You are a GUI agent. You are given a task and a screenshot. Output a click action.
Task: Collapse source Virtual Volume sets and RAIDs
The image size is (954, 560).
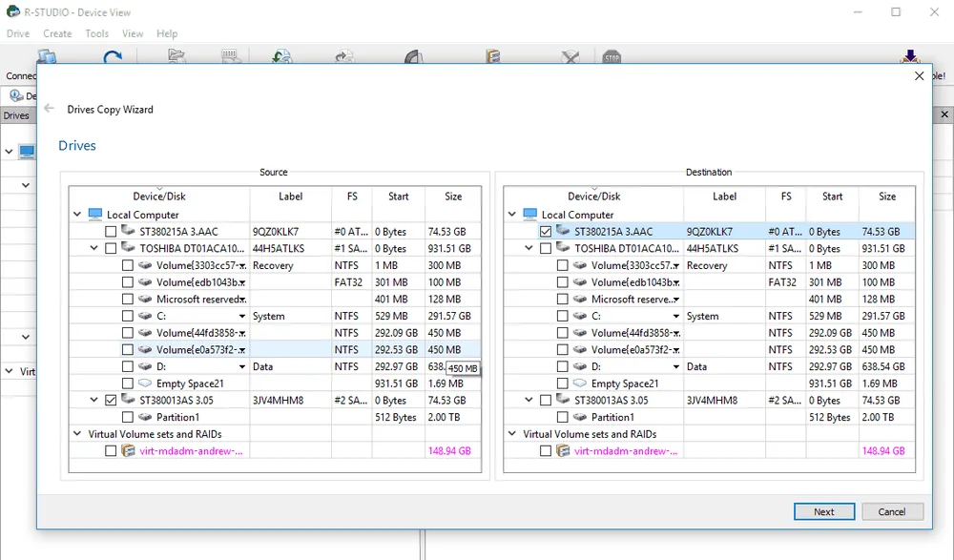[x=77, y=434]
